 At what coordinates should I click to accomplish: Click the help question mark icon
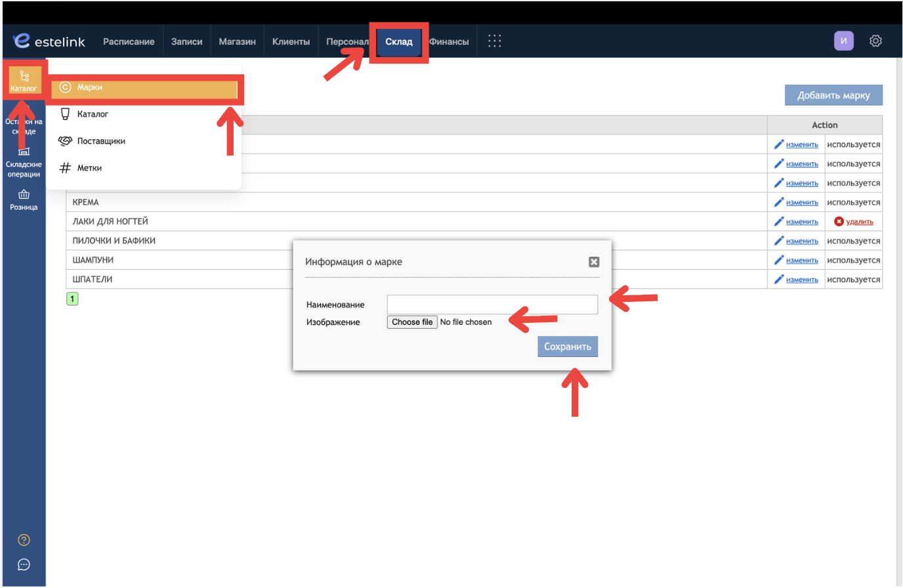click(24, 540)
